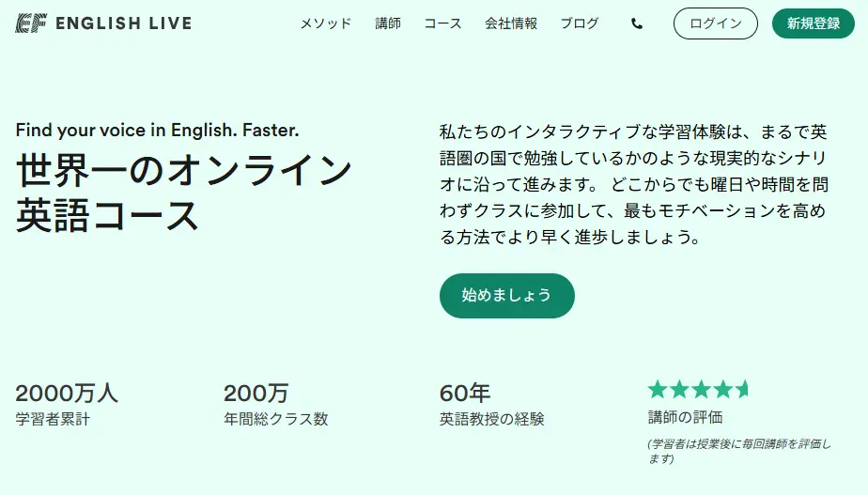Click the ENGLISH LIVE brand text
The image size is (868, 495).
tap(123, 23)
